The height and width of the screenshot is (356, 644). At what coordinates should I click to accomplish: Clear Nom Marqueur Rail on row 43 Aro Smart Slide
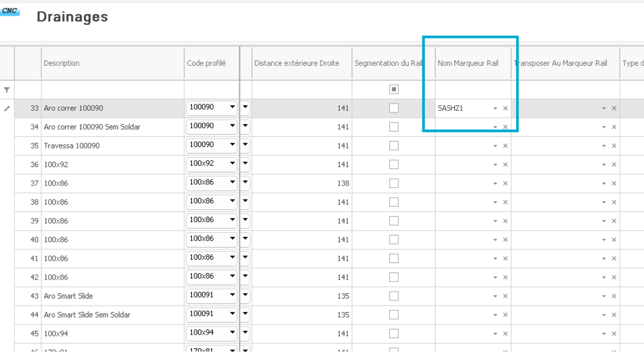click(x=505, y=296)
